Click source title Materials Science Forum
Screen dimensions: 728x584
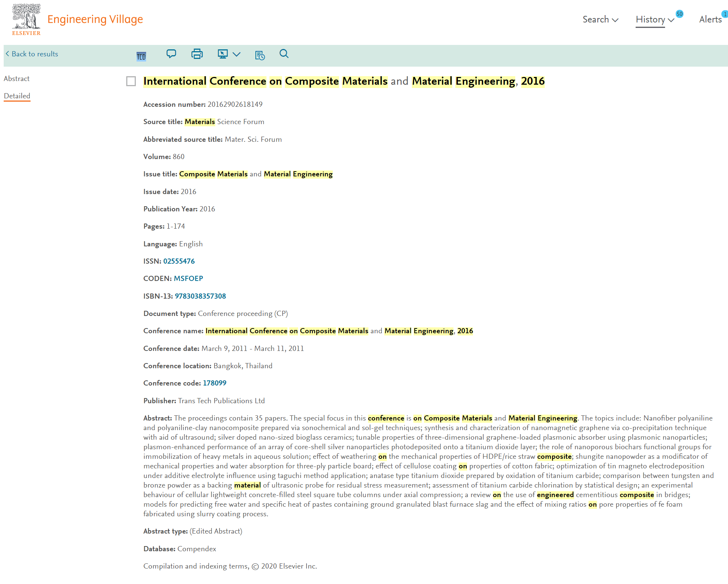pyautogui.click(x=225, y=122)
